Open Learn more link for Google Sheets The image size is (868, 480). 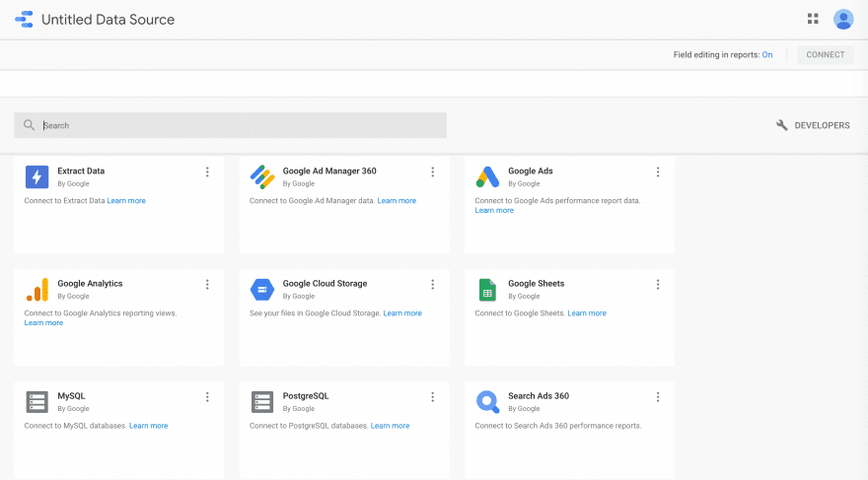click(x=587, y=313)
